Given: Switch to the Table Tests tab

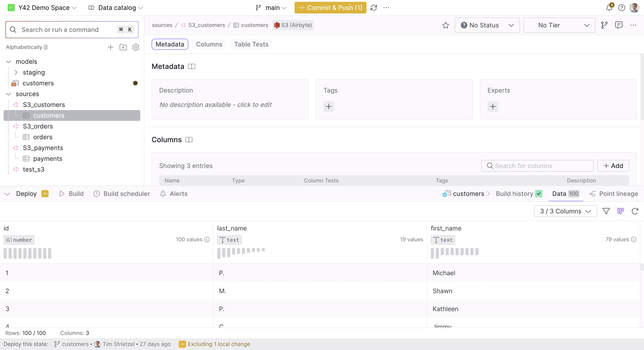Looking at the screenshot, I should point(251,44).
